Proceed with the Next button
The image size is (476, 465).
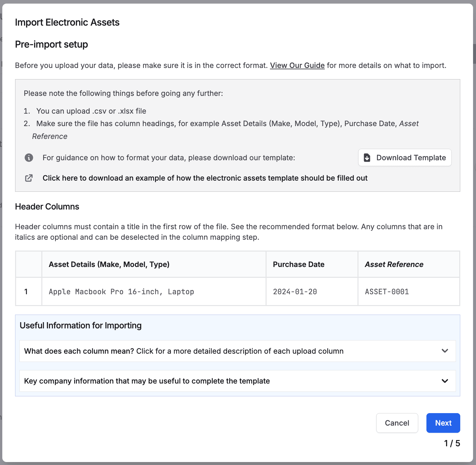[443, 423]
